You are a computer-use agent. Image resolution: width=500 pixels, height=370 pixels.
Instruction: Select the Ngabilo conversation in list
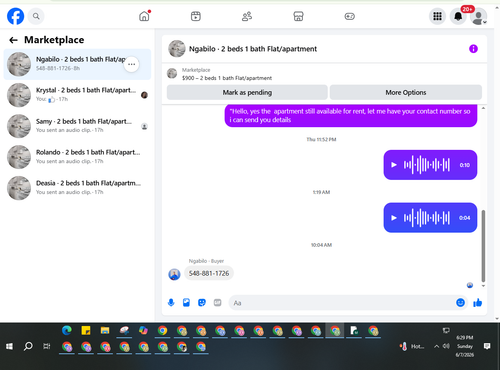tap(77, 64)
